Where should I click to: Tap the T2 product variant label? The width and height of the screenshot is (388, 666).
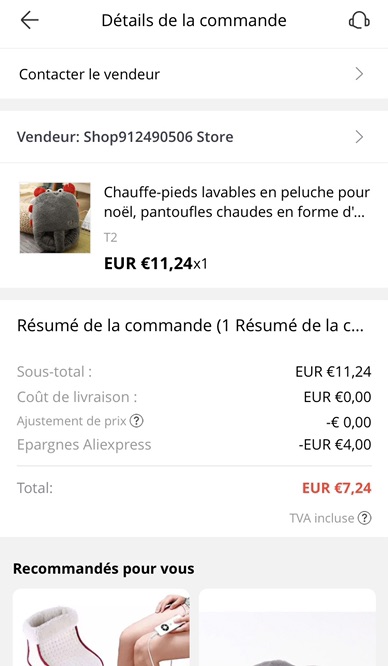click(110, 237)
